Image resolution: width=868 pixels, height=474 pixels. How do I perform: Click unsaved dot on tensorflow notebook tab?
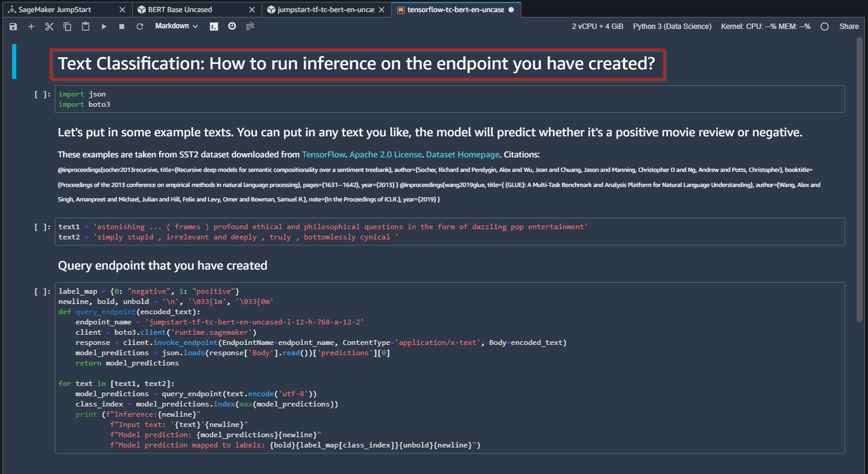pos(512,10)
